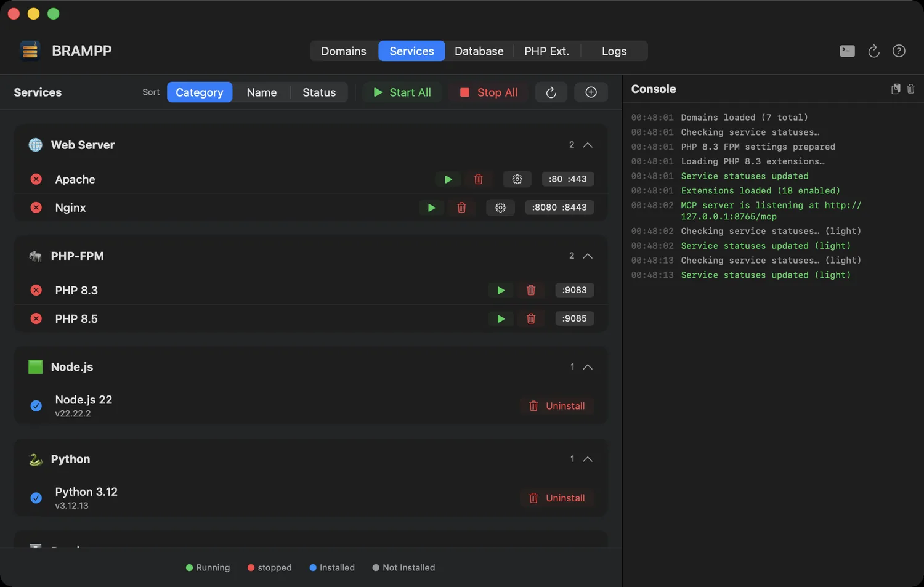
Task: Open the Database tab
Action: 479,51
